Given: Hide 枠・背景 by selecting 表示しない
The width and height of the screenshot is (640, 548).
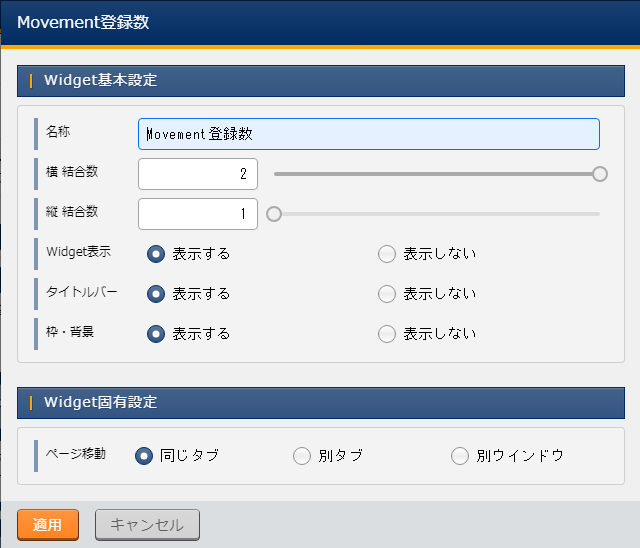Looking at the screenshot, I should [x=387, y=334].
